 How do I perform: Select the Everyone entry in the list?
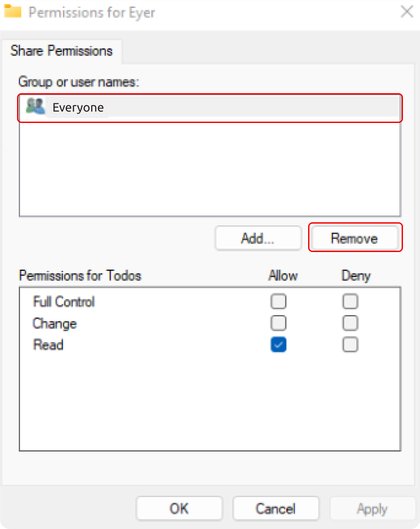click(x=209, y=108)
